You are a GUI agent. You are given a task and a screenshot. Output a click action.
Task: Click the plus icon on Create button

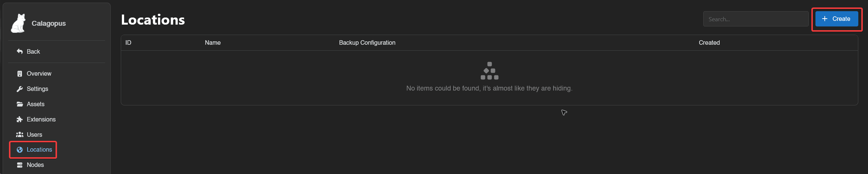point(825,19)
